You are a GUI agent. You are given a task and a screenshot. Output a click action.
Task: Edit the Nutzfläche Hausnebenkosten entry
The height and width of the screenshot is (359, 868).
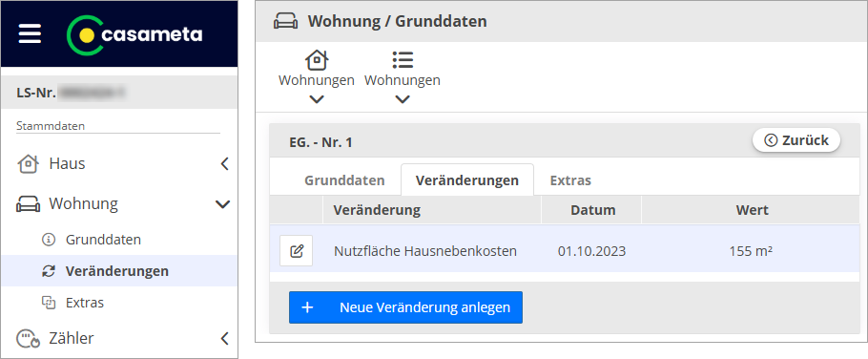point(296,251)
